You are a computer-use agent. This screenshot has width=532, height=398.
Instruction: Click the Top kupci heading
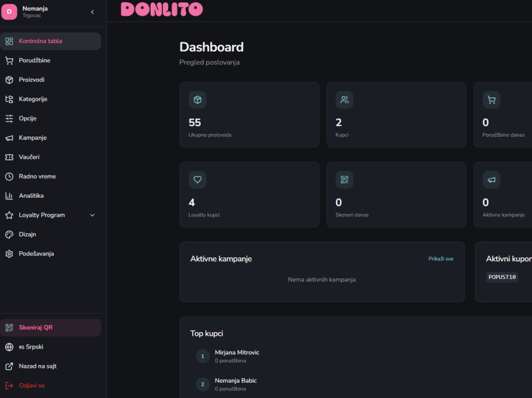(206, 334)
